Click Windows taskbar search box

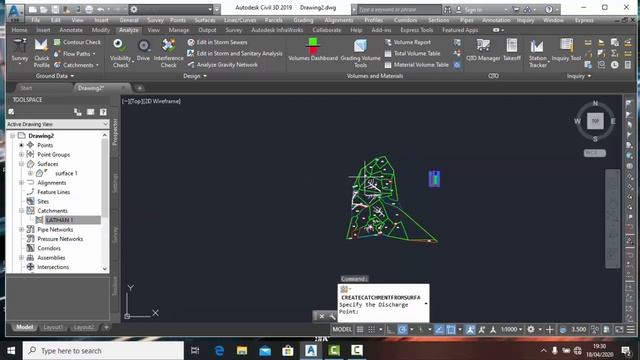103,351
